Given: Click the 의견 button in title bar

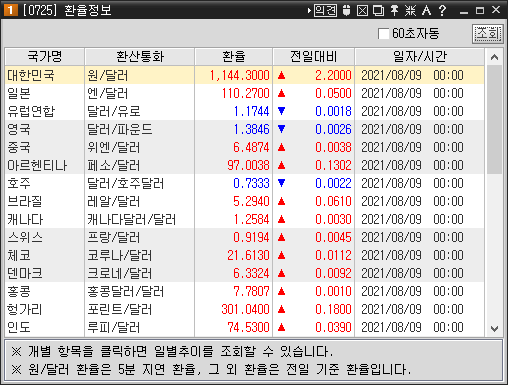Looking at the screenshot, I should tap(325, 11).
